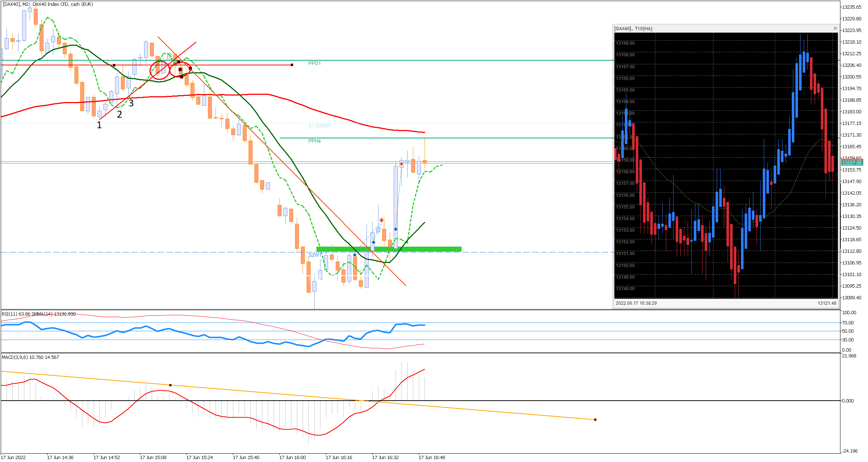Click the middle anchor of the orange MACD trendline
Screen dimensions: 868x462
pos(170,385)
